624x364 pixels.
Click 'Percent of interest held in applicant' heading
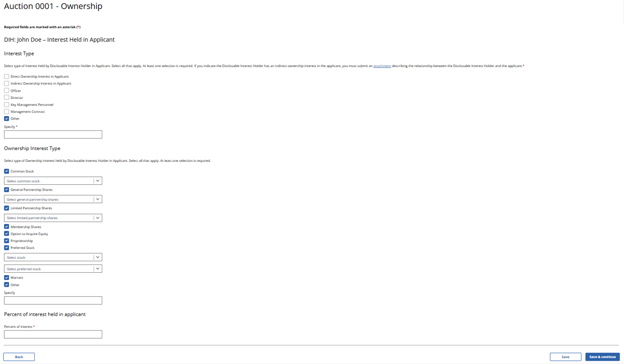(x=45, y=314)
